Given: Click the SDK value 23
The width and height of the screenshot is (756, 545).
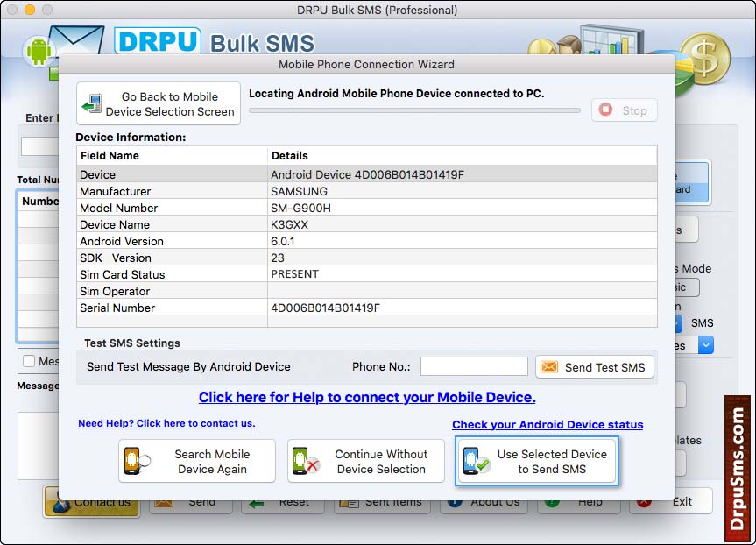Looking at the screenshot, I should (277, 258).
